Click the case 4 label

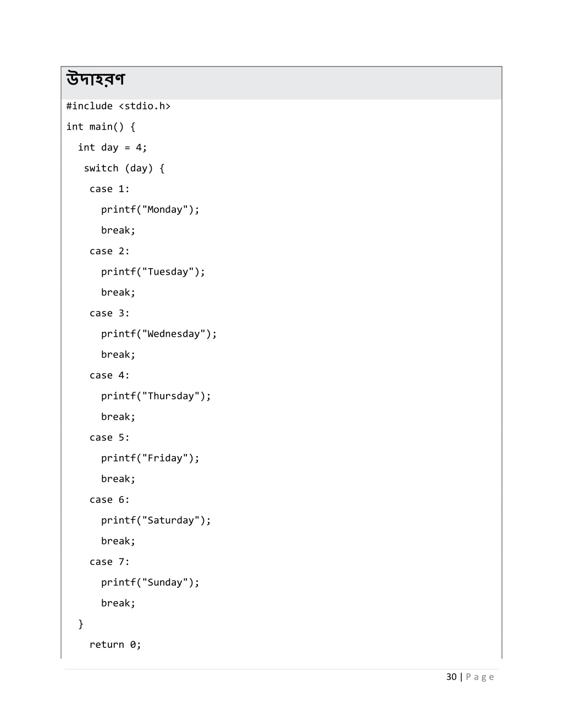pos(109,375)
